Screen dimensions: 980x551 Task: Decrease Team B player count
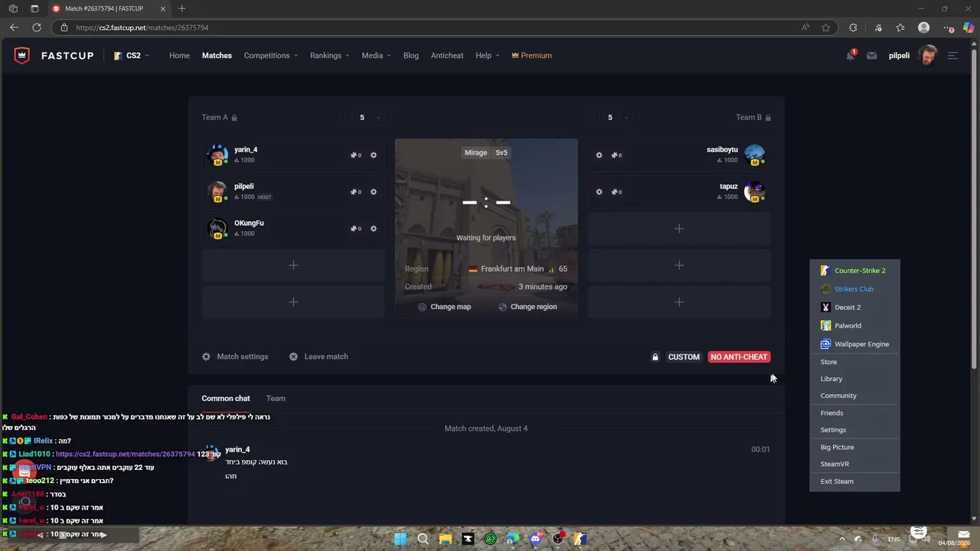(x=594, y=118)
